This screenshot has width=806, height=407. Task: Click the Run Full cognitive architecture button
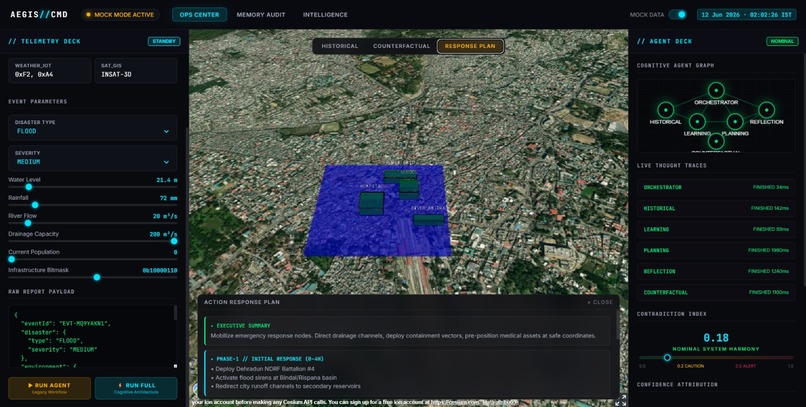tap(136, 388)
